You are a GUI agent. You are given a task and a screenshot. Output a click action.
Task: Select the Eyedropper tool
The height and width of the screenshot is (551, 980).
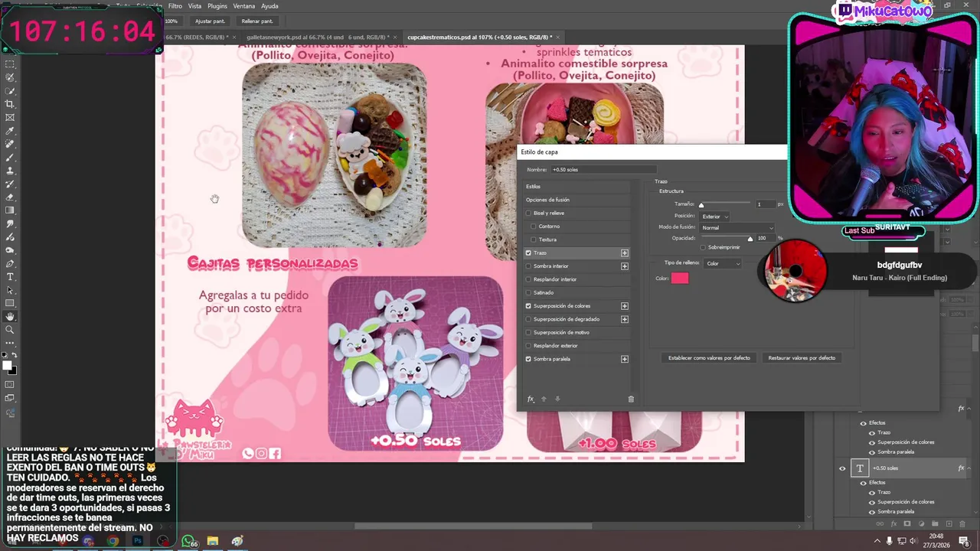(x=10, y=131)
